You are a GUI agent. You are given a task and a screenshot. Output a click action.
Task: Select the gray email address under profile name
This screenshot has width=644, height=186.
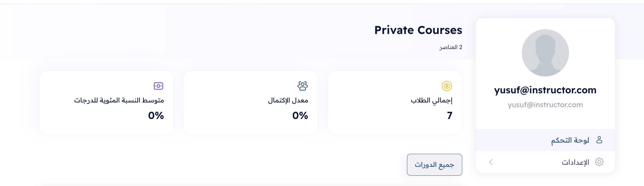pos(545,105)
